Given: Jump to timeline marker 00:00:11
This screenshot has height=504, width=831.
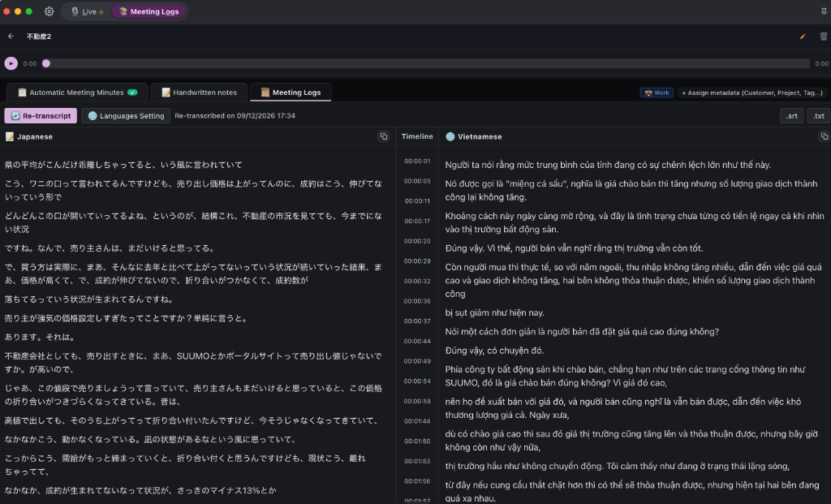Looking at the screenshot, I should click(x=417, y=201).
